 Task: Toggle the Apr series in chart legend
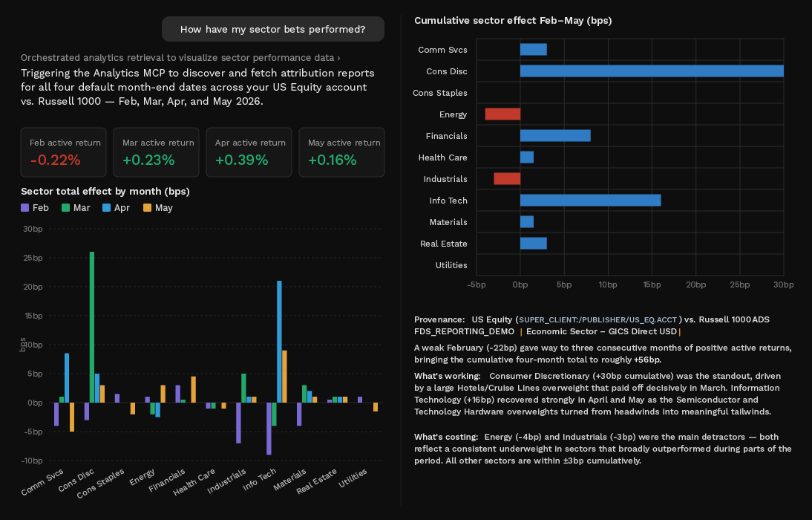[x=116, y=208]
